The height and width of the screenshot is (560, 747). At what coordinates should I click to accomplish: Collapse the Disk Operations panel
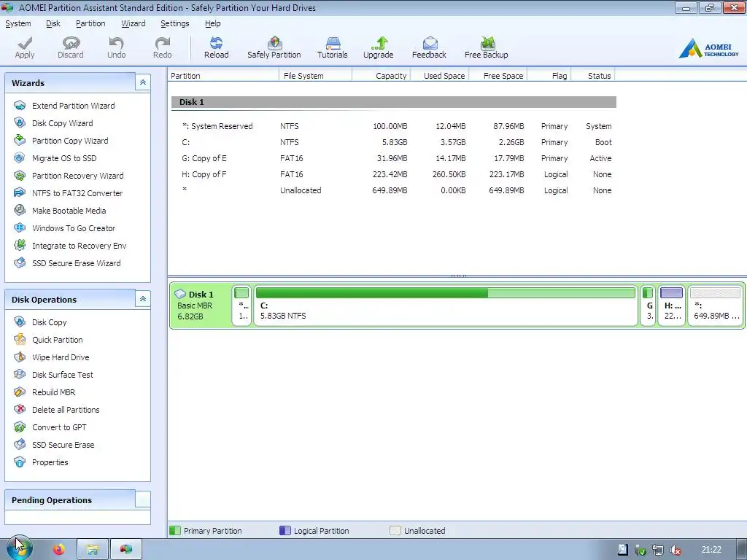point(142,299)
